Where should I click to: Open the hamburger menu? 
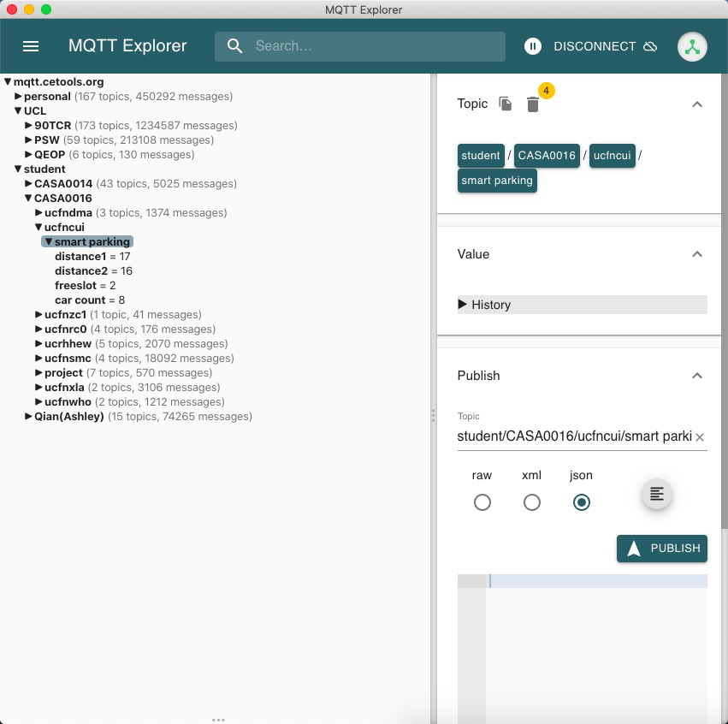coord(31,46)
